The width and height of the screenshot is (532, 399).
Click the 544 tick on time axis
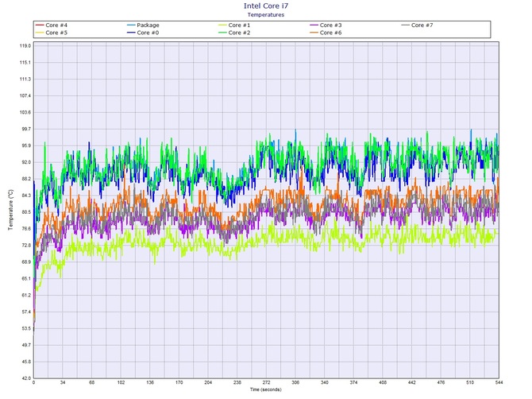coord(498,383)
